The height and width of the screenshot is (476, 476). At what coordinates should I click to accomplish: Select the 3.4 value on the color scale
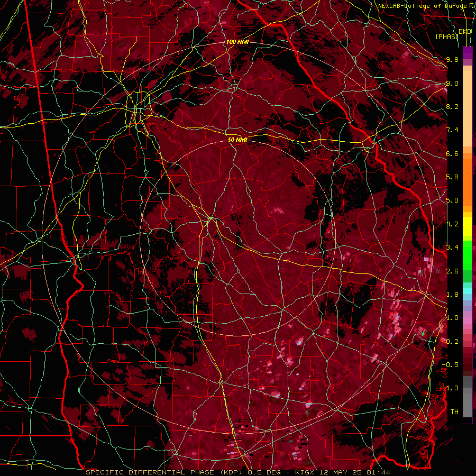[452, 248]
